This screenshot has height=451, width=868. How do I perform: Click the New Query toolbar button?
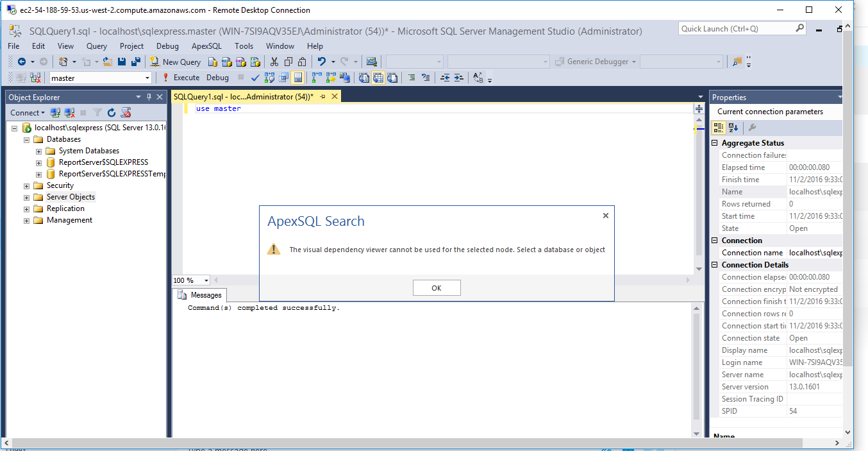pos(175,62)
